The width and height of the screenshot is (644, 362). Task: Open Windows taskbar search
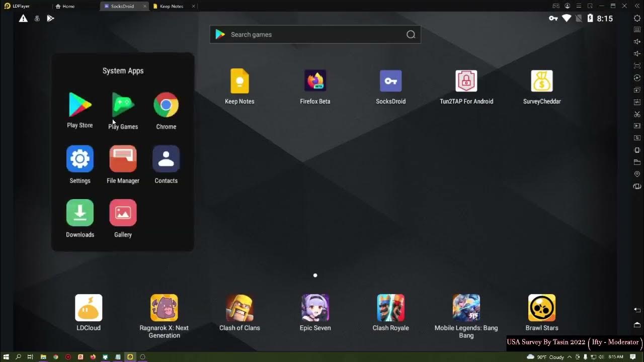point(18,357)
